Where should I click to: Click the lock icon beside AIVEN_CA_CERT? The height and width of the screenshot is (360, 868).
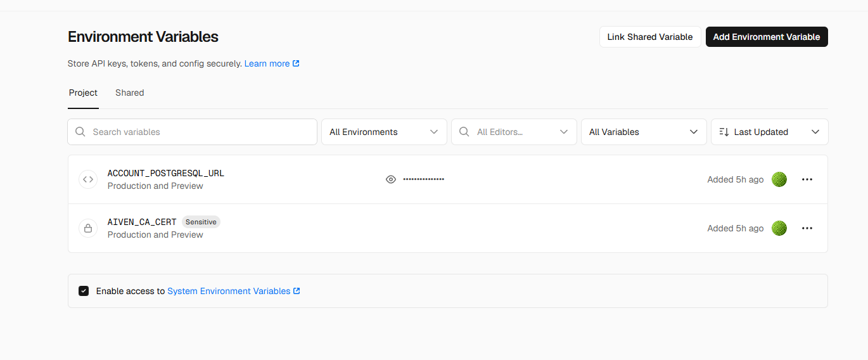tap(88, 228)
